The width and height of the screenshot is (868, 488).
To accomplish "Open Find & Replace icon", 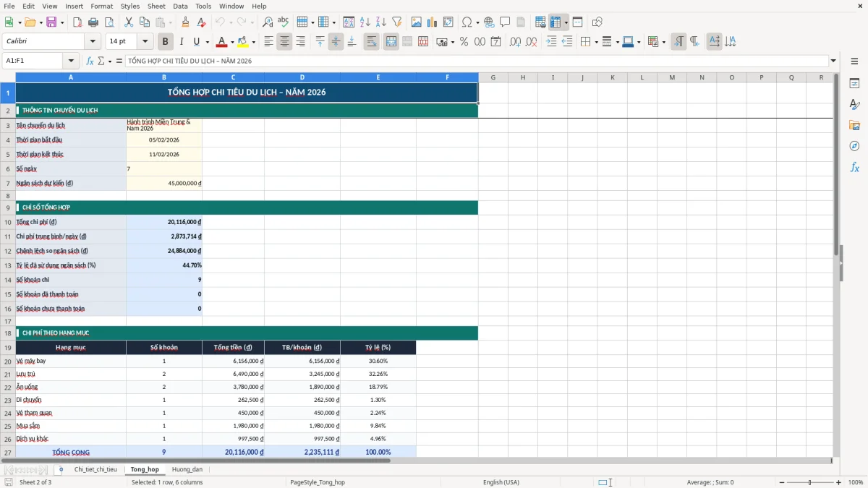I will [x=268, y=22].
